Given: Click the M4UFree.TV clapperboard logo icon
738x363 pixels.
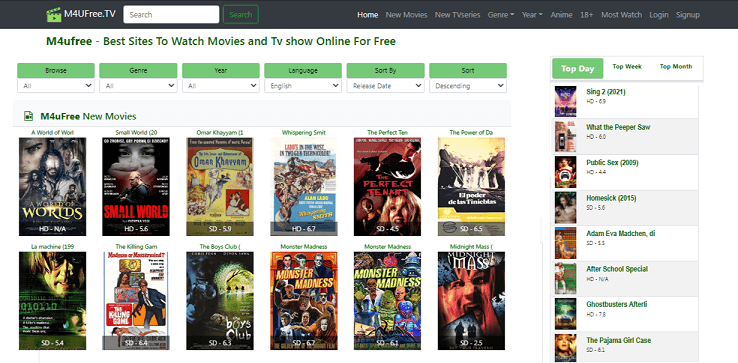Looking at the screenshot, I should pos(54,14).
